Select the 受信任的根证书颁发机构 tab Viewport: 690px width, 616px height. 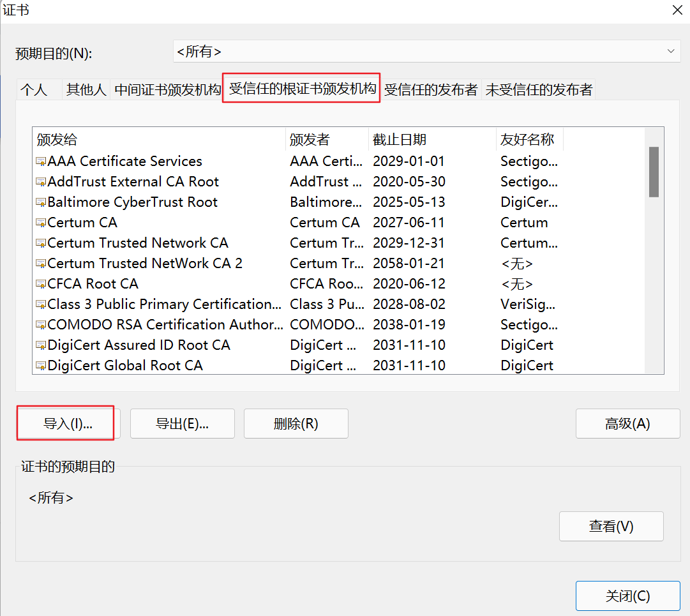(x=303, y=89)
